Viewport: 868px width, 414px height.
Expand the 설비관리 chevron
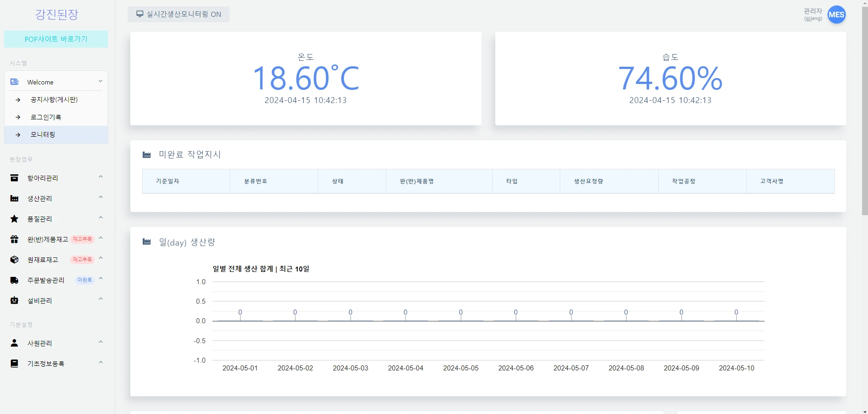tap(101, 299)
